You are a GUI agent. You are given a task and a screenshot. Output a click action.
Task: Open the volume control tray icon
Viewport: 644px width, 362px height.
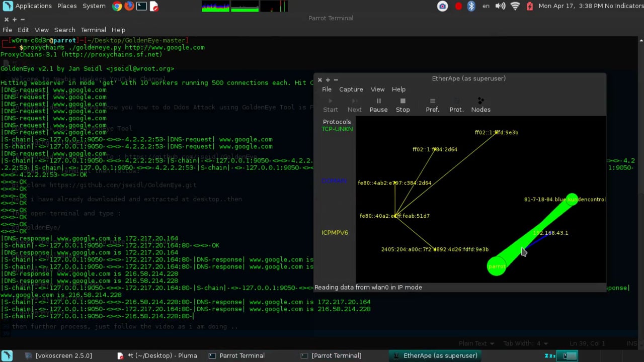point(500,6)
